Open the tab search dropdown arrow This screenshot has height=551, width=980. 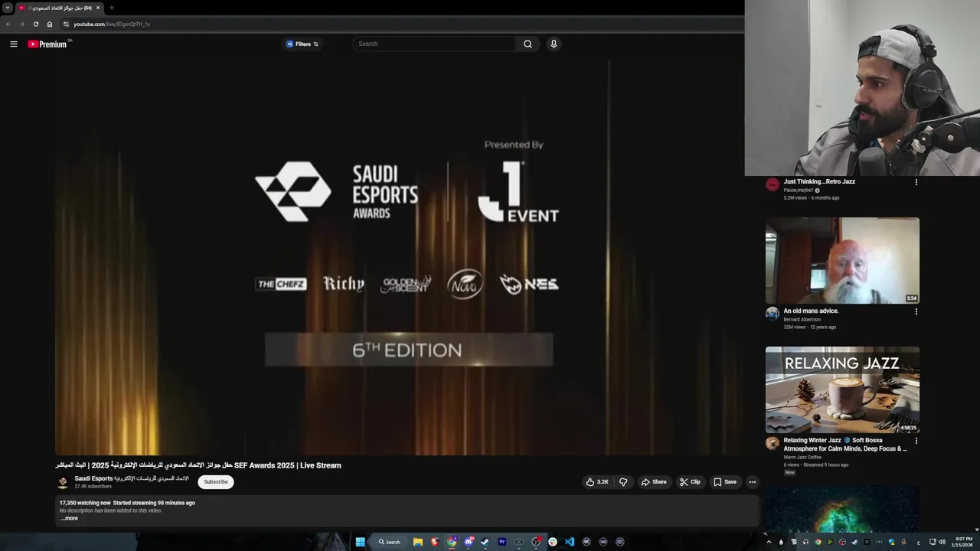[x=7, y=8]
